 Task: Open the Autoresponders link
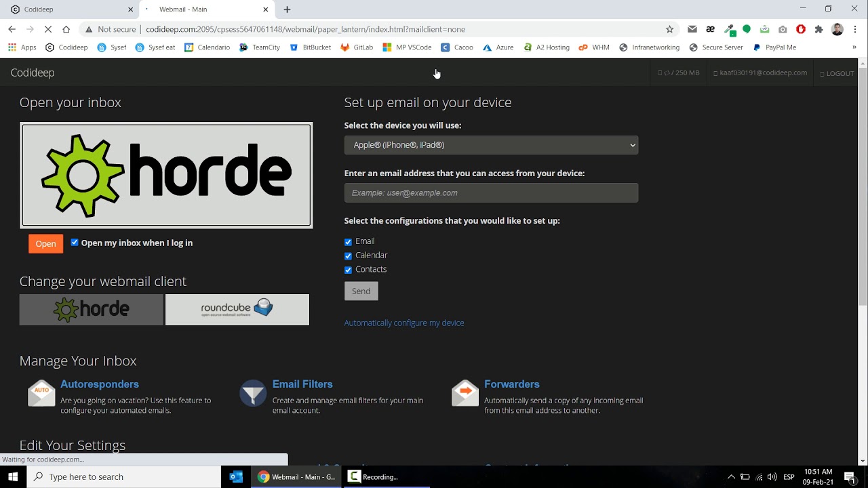(x=100, y=384)
